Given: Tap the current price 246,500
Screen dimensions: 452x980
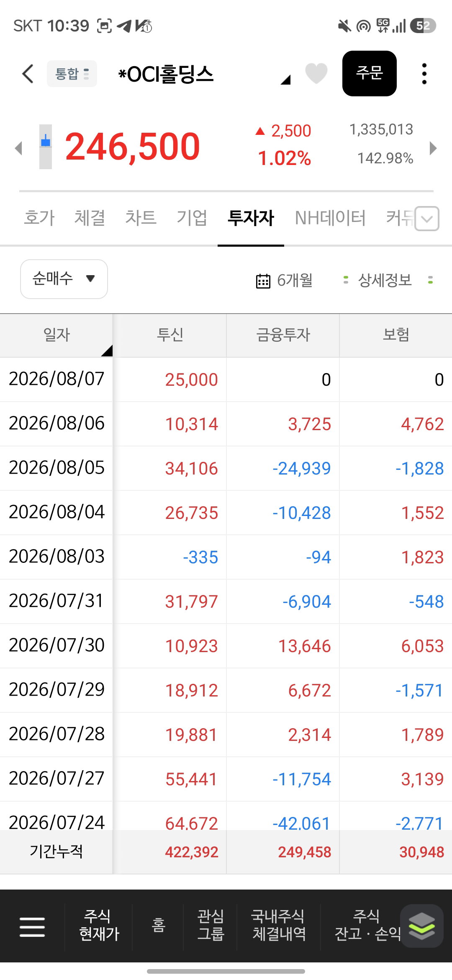Looking at the screenshot, I should coord(133,147).
